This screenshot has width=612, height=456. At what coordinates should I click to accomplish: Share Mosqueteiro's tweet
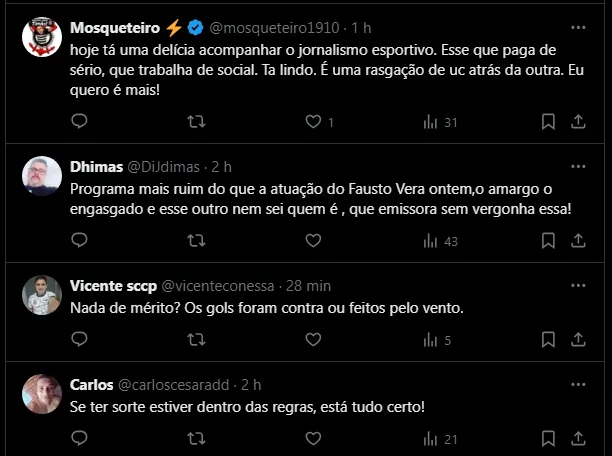click(x=578, y=122)
